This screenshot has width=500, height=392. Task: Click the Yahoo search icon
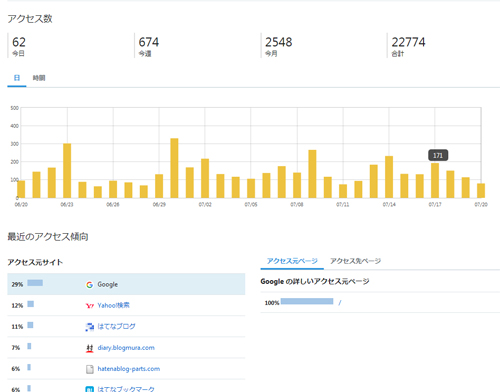tap(89, 306)
